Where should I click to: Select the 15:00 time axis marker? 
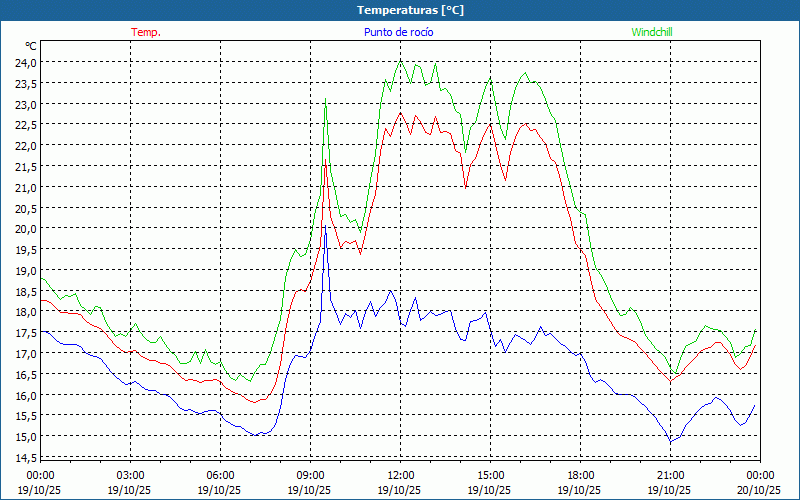coord(490,475)
